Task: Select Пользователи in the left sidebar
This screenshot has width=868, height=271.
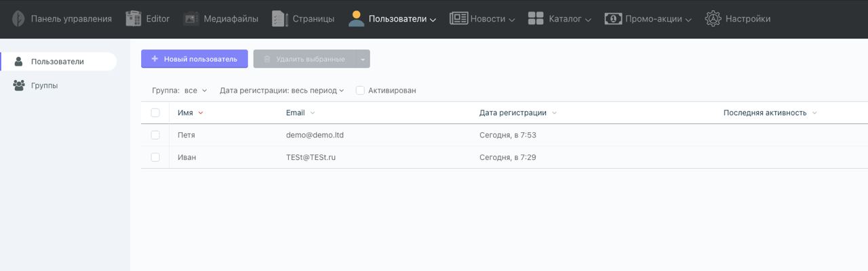Action: (x=58, y=62)
